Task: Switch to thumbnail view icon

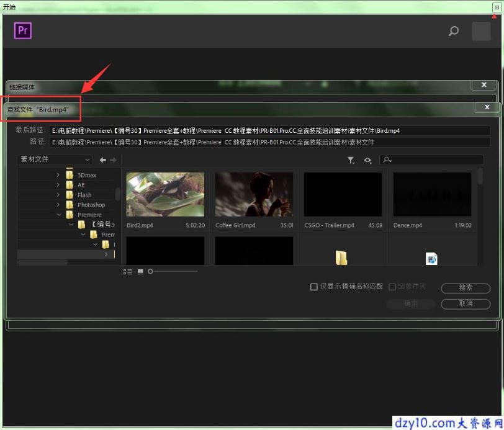Action: (x=140, y=272)
